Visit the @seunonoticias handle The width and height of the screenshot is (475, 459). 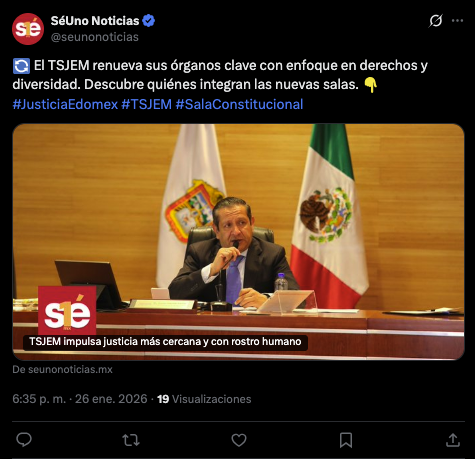(95, 37)
